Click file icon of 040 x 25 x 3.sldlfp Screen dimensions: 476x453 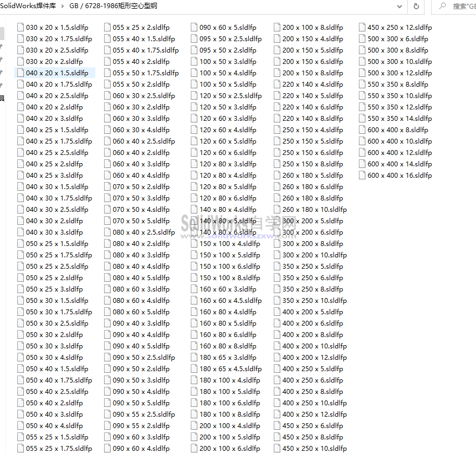click(x=21, y=176)
